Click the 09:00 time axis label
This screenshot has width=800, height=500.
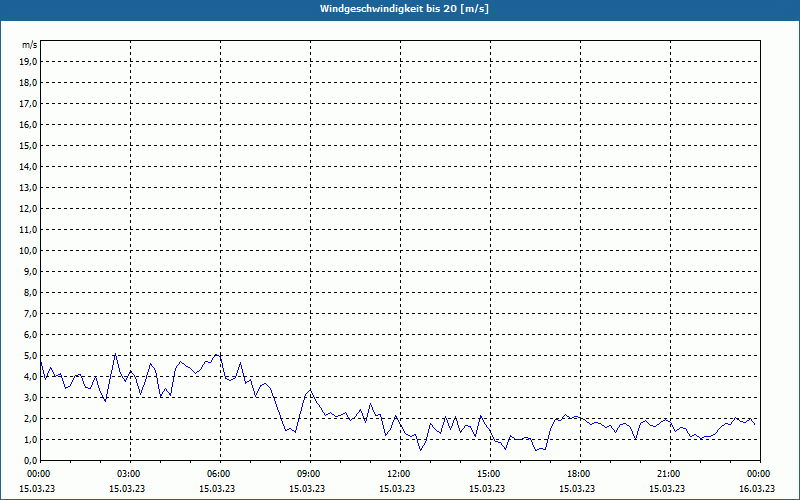point(310,474)
